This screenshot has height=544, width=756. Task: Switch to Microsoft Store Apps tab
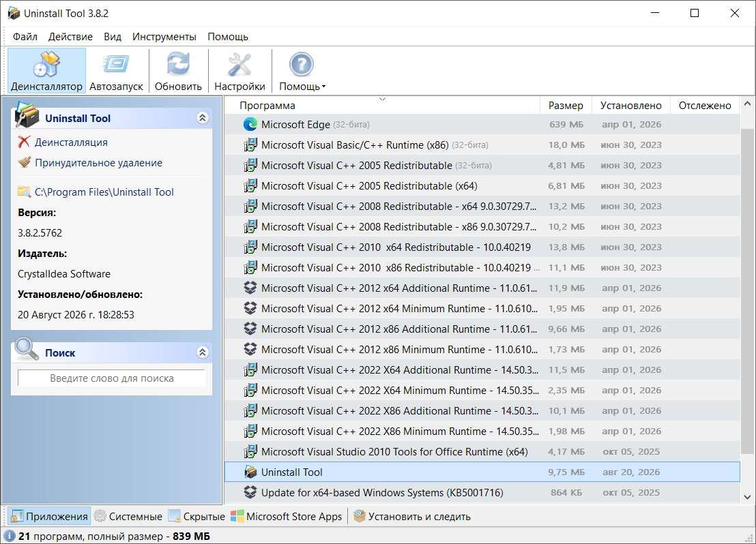(x=287, y=517)
